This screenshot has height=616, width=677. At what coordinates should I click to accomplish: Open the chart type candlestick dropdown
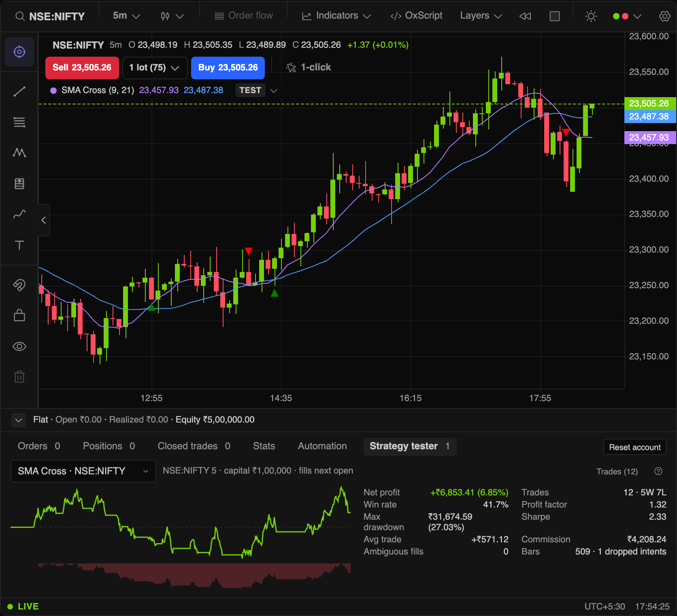[x=172, y=16]
